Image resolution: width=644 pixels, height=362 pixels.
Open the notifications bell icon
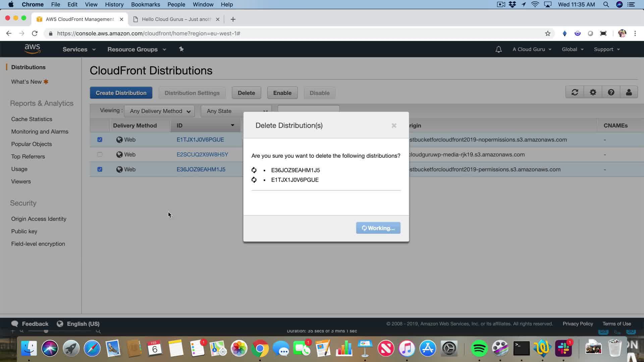click(498, 49)
